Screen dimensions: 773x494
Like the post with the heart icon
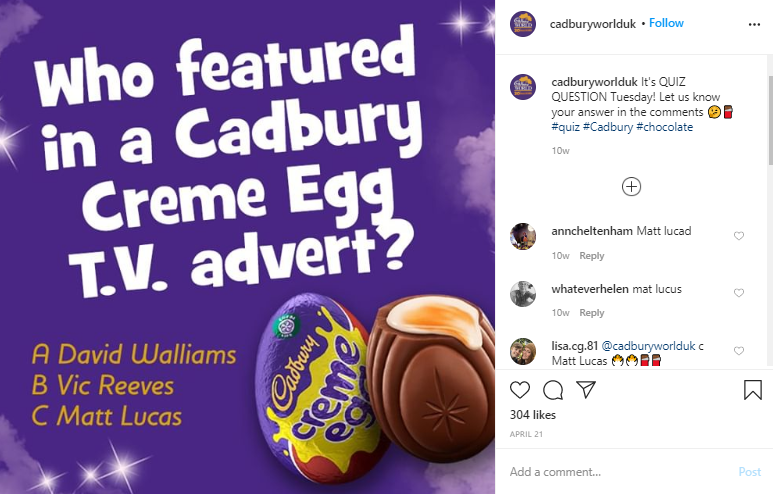[x=520, y=390]
